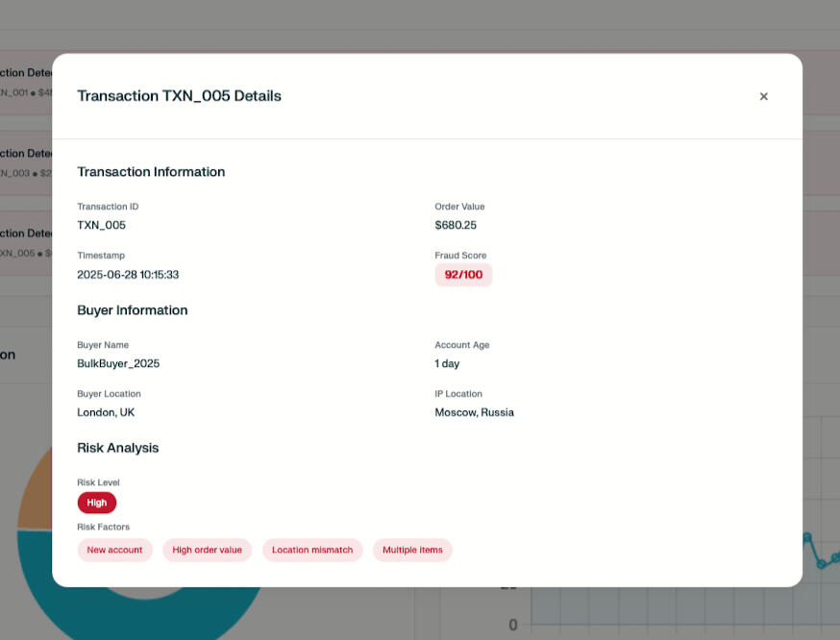Click the Buyer Information section heading
This screenshot has width=840, height=640.
coord(132,310)
